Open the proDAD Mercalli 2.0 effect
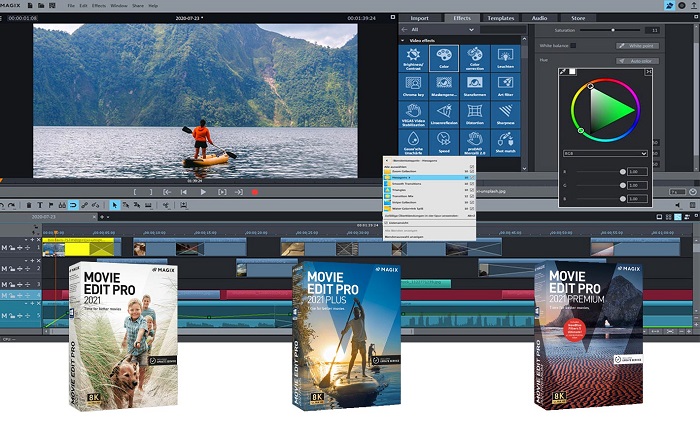This screenshot has width=700, height=428. (x=475, y=142)
